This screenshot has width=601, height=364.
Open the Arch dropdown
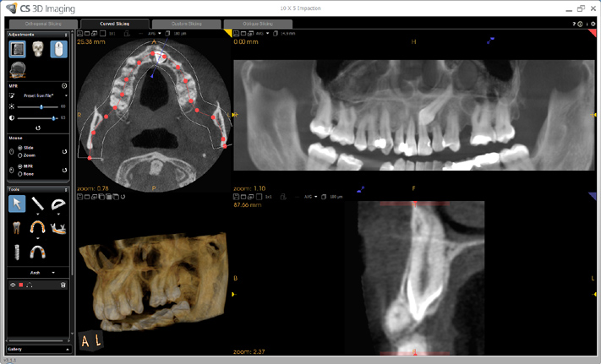click(x=42, y=273)
